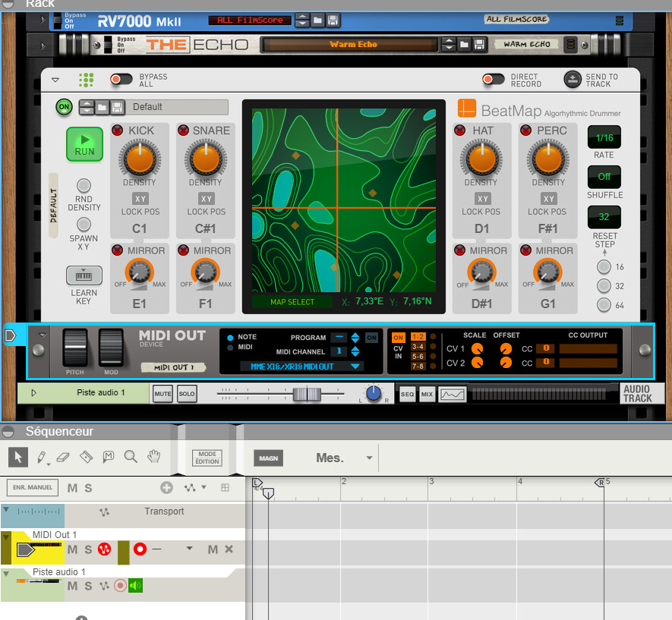Delete the MIDI Out 1 lane with X
This screenshot has height=620, width=672.
[229, 549]
